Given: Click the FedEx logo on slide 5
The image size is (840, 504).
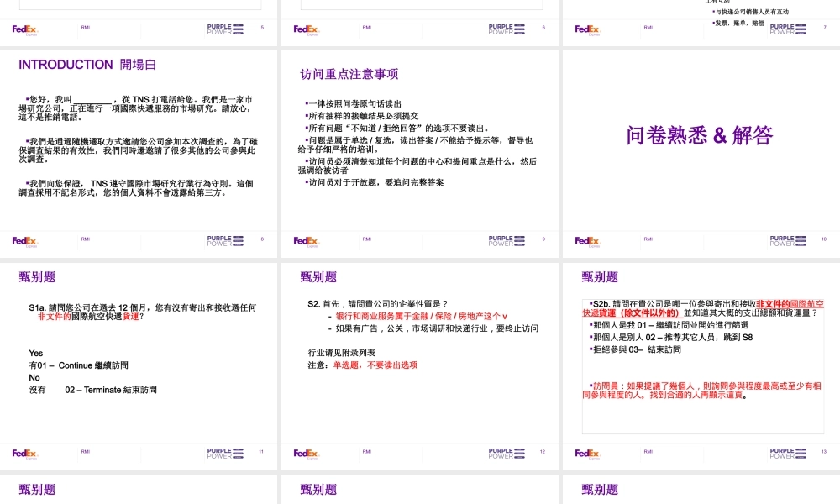Looking at the screenshot, I should point(24,29).
